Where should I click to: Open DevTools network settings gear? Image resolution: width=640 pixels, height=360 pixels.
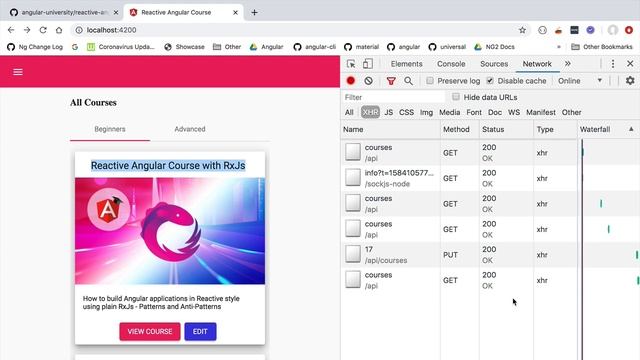click(x=630, y=81)
